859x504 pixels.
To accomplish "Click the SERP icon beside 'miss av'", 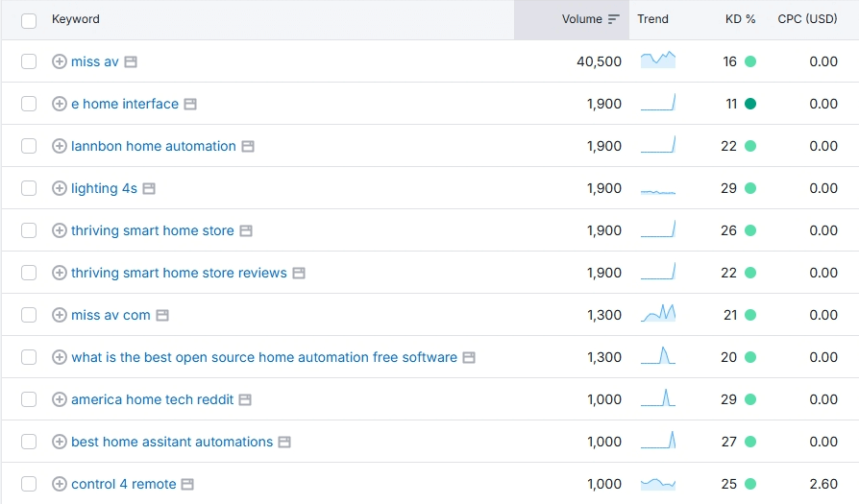I will (131, 61).
